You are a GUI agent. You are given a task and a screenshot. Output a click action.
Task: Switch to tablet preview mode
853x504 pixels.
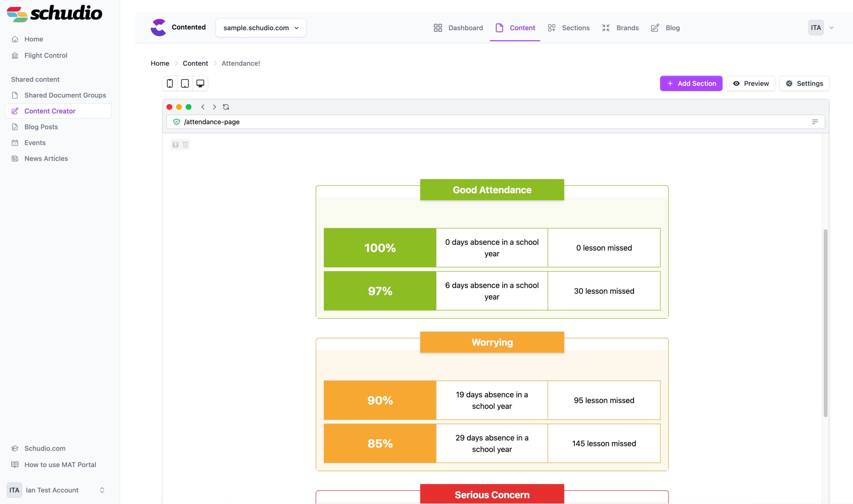pyautogui.click(x=185, y=84)
